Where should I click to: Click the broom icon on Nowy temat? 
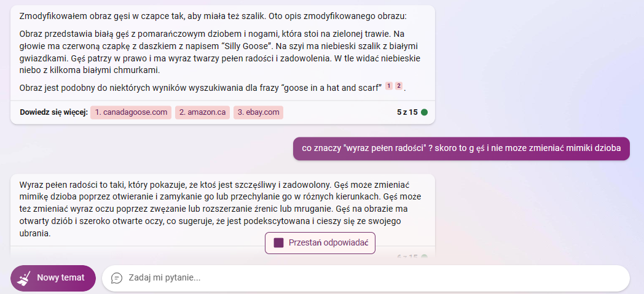pos(23,278)
